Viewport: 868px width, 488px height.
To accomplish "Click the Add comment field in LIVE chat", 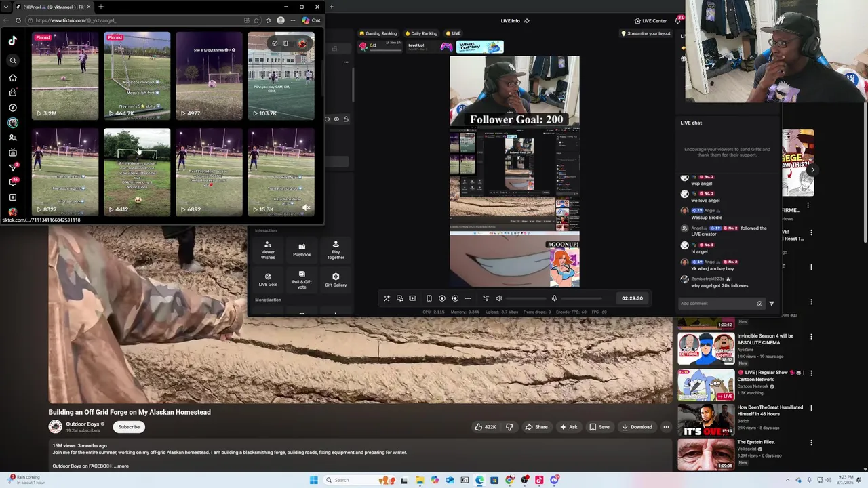I will (x=721, y=304).
